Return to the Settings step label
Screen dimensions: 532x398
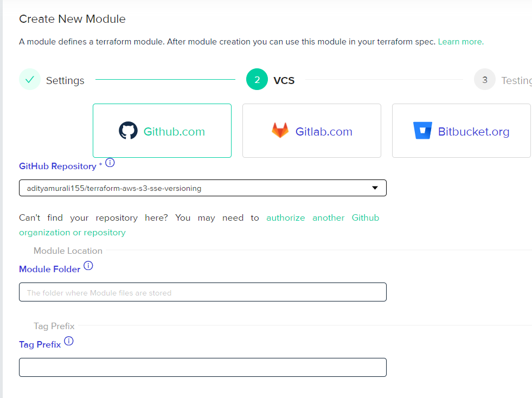pos(65,81)
